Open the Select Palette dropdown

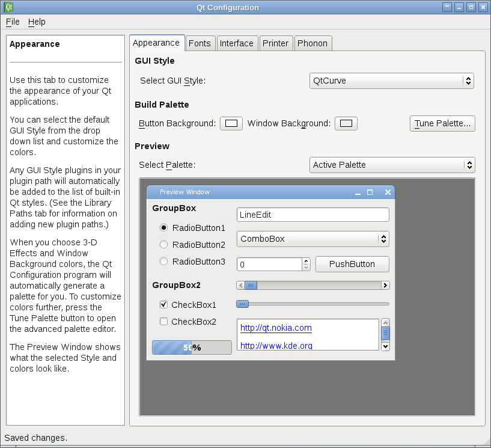click(x=392, y=165)
